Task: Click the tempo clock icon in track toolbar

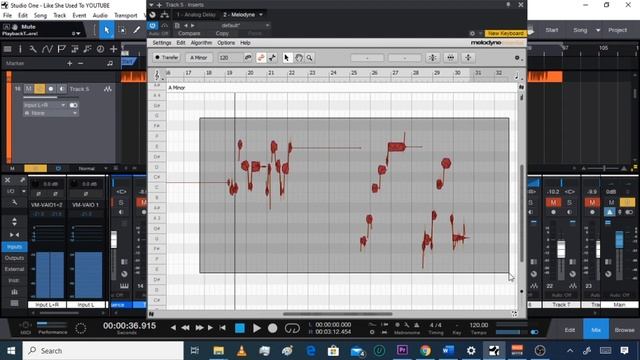Action: (100, 49)
